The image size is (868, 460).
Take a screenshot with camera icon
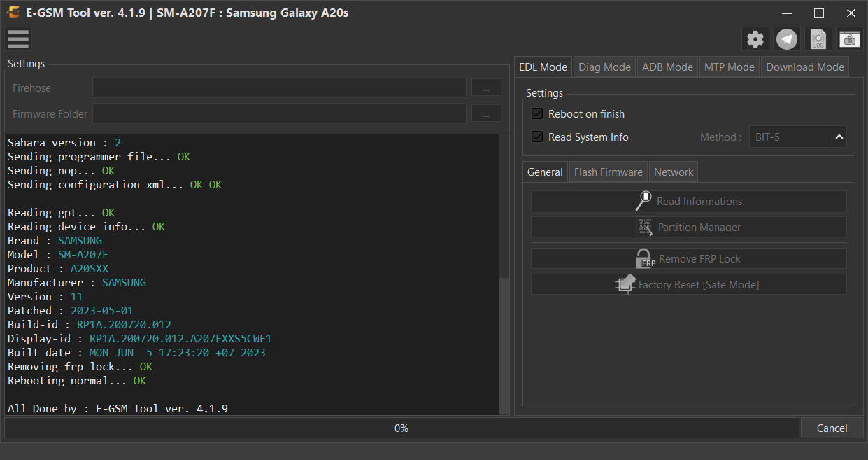(x=850, y=39)
